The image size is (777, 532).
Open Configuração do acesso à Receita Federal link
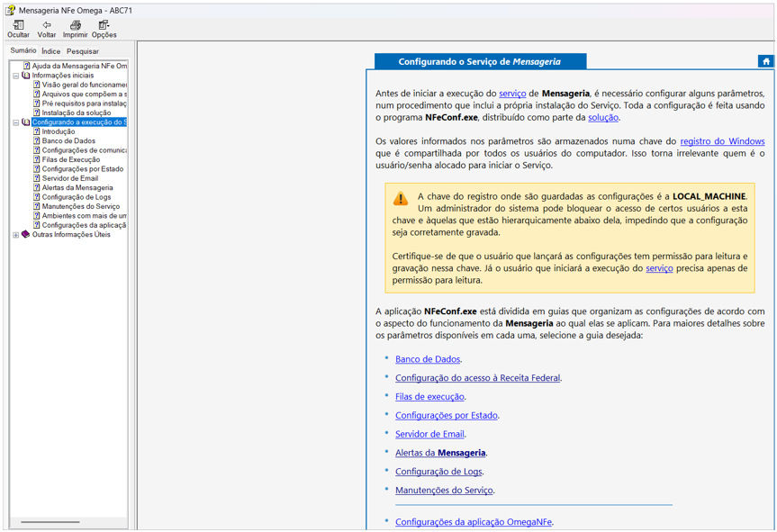(478, 378)
